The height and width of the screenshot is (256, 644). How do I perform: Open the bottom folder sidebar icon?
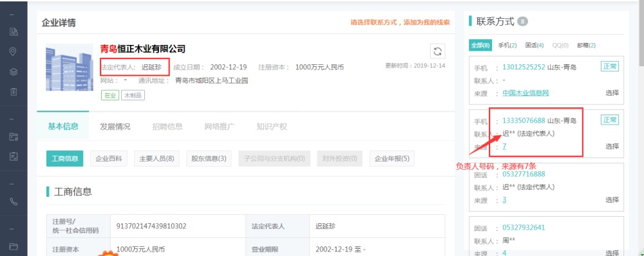click(14, 246)
